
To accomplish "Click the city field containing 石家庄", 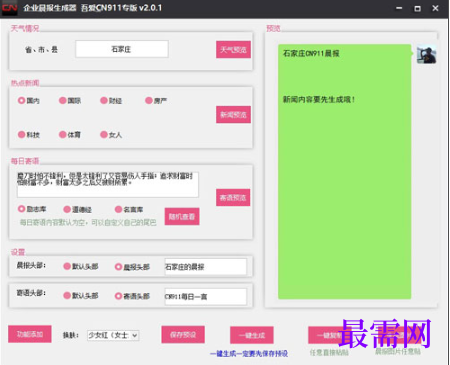I will tap(122, 49).
